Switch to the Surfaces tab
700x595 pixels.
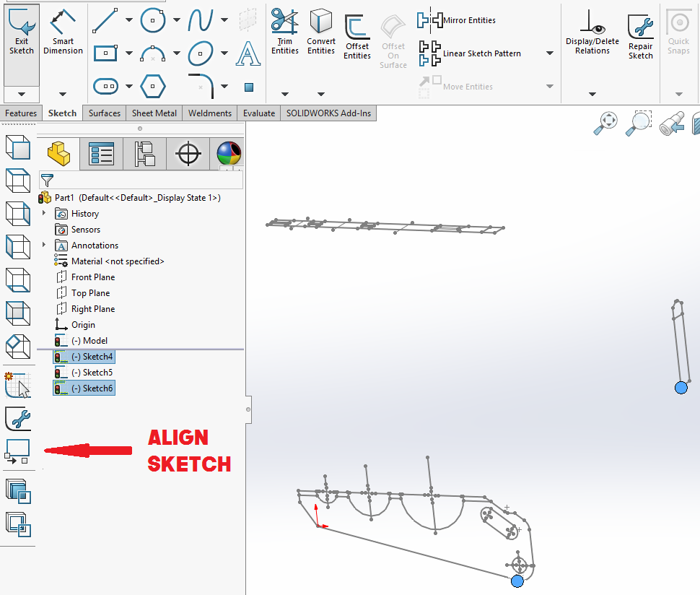tap(105, 113)
